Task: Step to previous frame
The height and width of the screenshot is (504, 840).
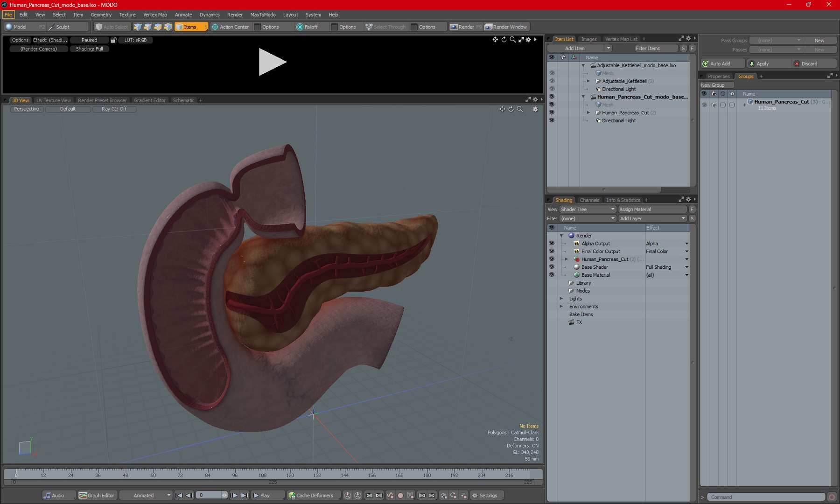Action: 189,496
